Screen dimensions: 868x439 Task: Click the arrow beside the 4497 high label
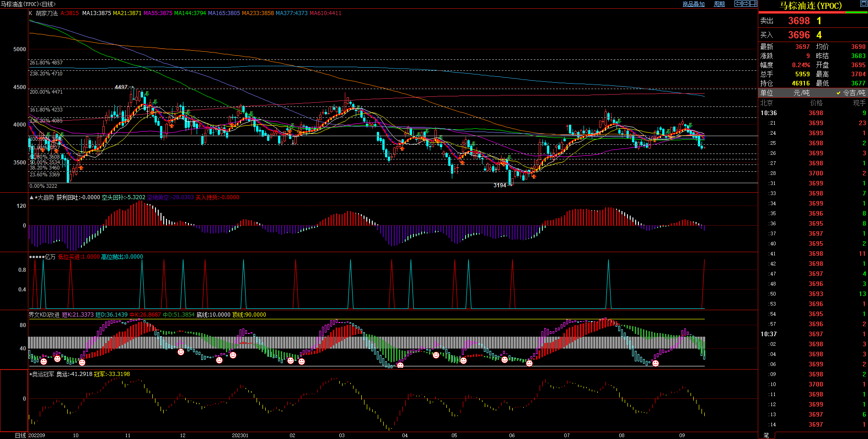point(132,87)
